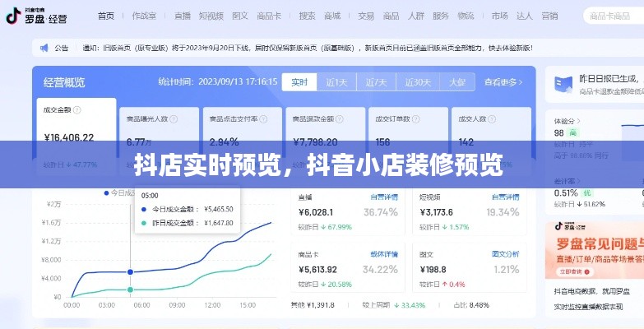Select the 近1天 time range option
This screenshot has height=329, width=644.
[337, 82]
